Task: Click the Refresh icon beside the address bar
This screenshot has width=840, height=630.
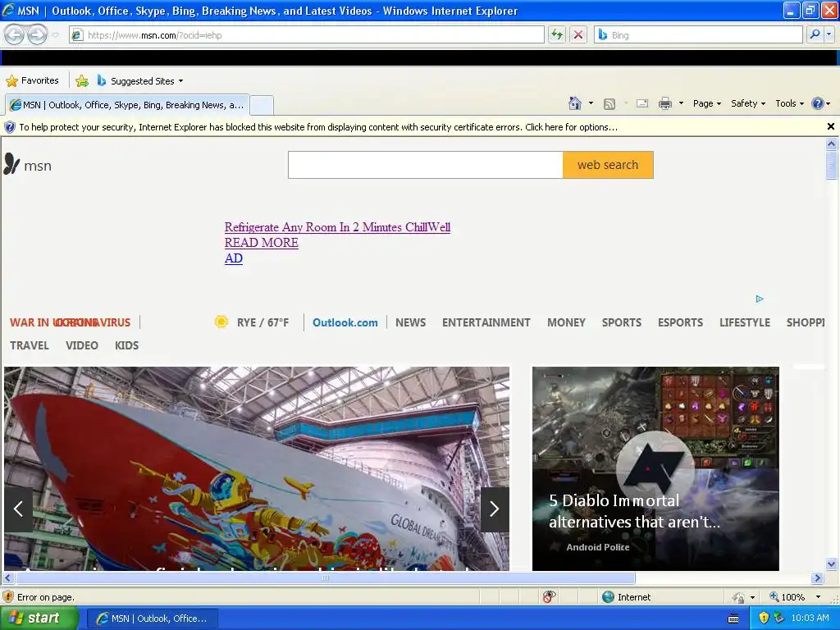Action: tap(557, 34)
